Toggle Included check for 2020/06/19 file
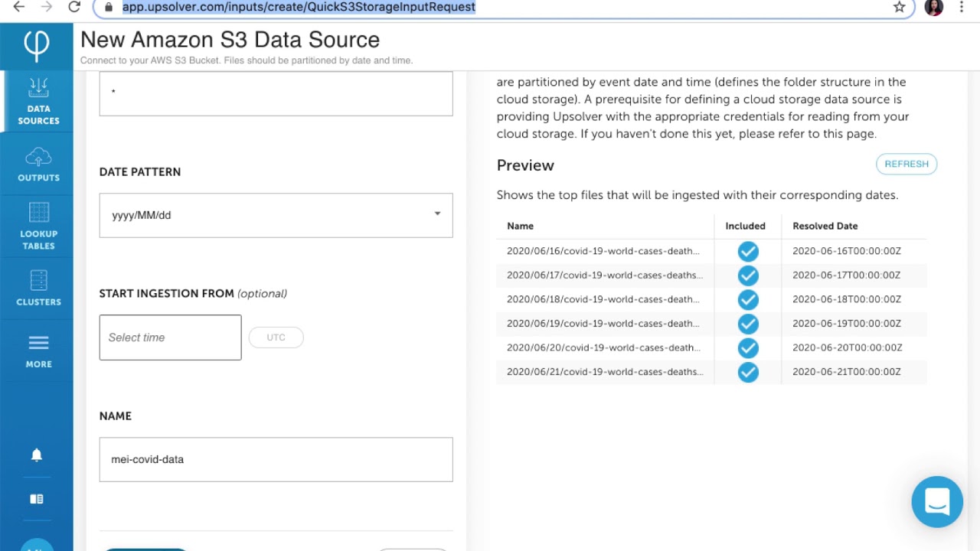The image size is (980, 551). (x=748, y=324)
